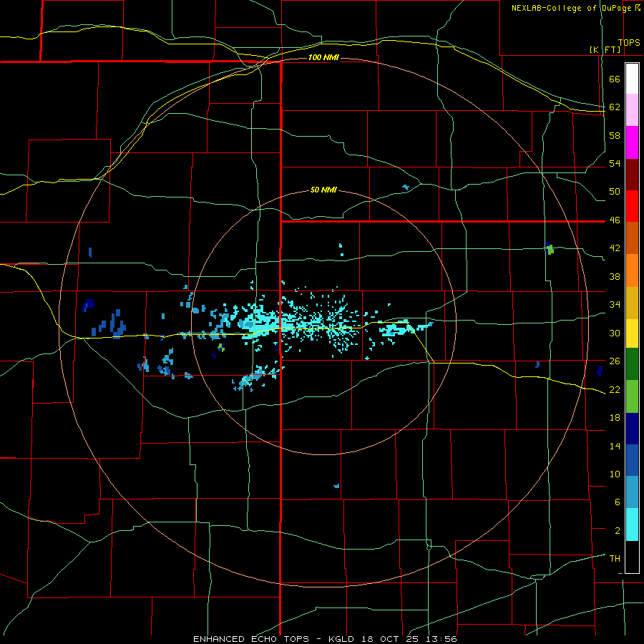This screenshot has width=644, height=644.
Task: Click the "TOPS" legend heading
Action: [x=629, y=43]
